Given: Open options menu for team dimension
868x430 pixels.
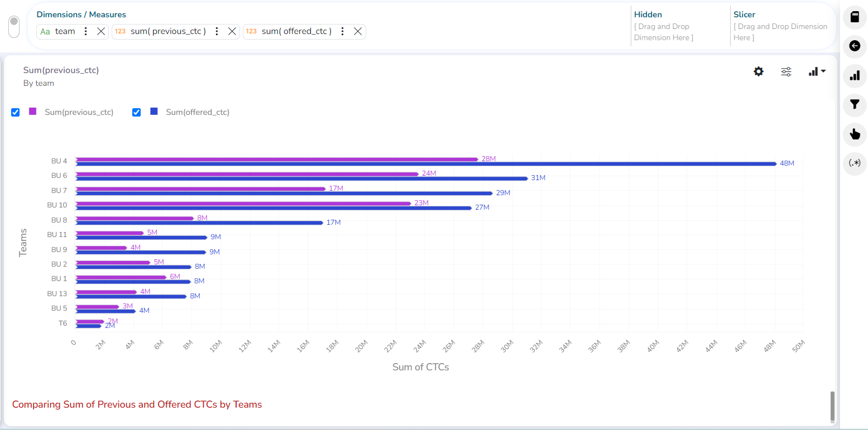Looking at the screenshot, I should 85,31.
